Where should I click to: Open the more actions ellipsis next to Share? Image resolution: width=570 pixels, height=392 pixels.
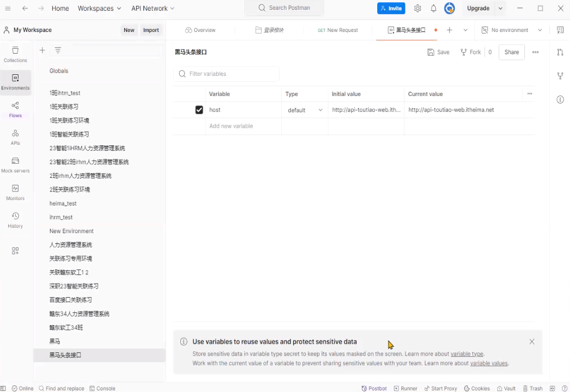[535, 52]
